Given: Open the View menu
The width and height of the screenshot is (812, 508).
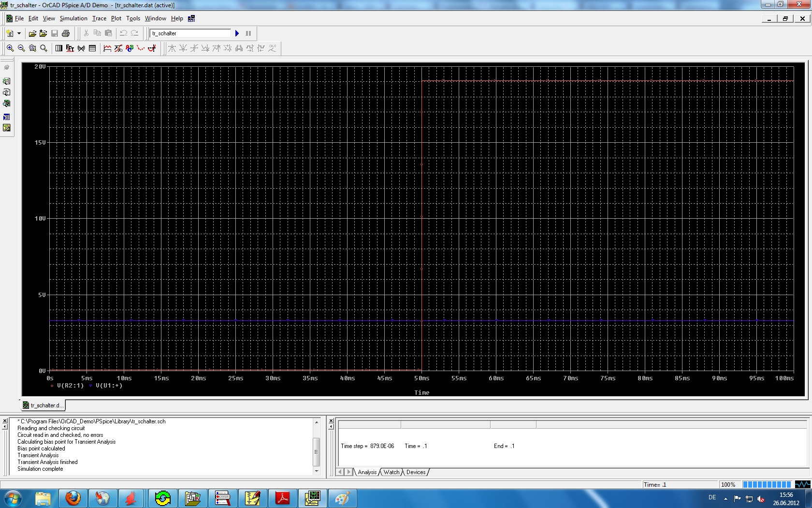Looking at the screenshot, I should pos(49,18).
